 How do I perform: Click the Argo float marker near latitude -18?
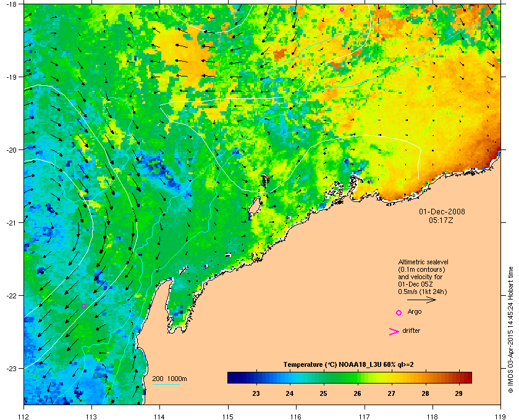[342, 10]
